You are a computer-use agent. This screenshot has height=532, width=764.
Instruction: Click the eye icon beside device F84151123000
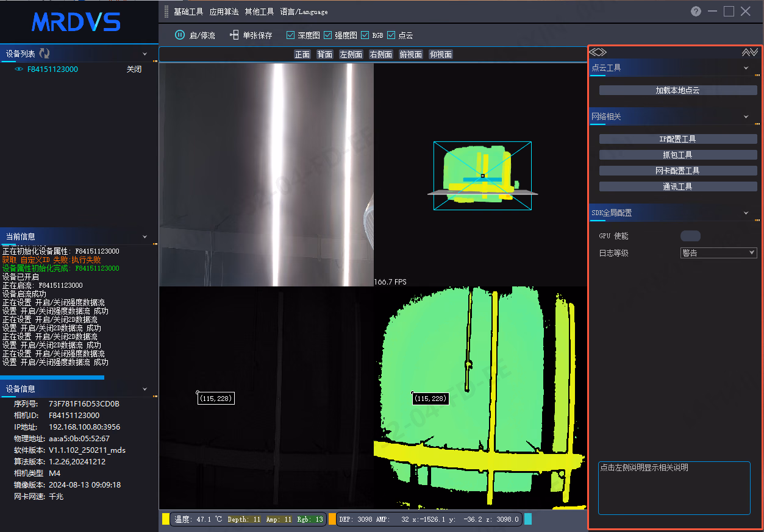coord(19,69)
